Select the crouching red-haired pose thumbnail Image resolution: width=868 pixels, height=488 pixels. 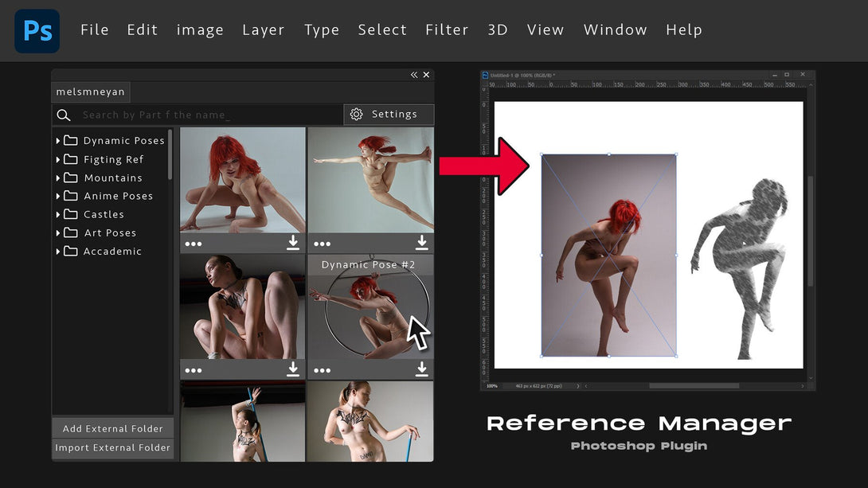point(242,180)
